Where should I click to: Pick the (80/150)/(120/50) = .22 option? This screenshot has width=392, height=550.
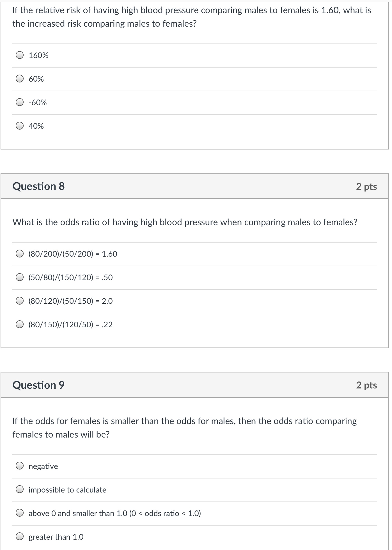(x=20, y=325)
